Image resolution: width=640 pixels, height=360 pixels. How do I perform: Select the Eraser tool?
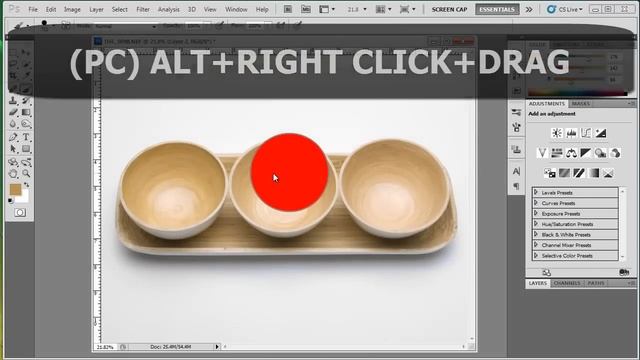(13, 112)
